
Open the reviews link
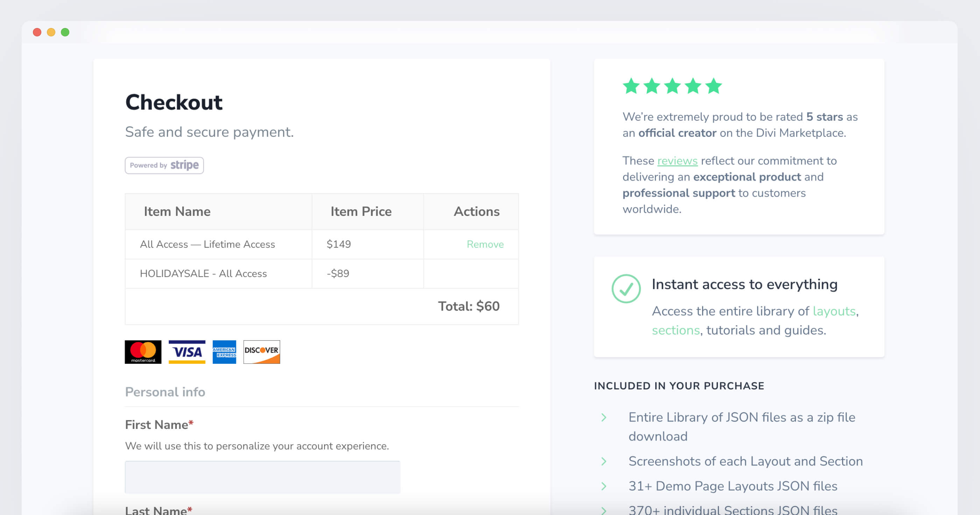coord(677,161)
